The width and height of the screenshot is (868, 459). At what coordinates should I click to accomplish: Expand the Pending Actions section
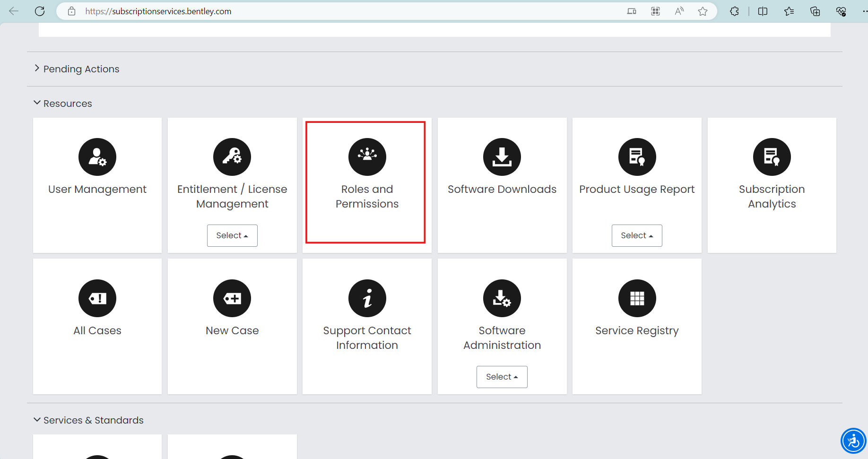click(77, 69)
